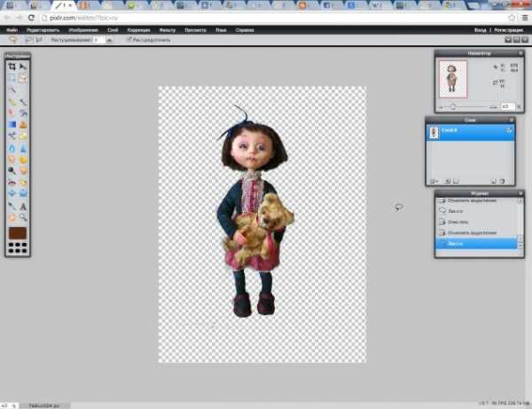Screen dimensions: 532x409
Task: Select the Red Eye Reduction tool
Action: 12,182
